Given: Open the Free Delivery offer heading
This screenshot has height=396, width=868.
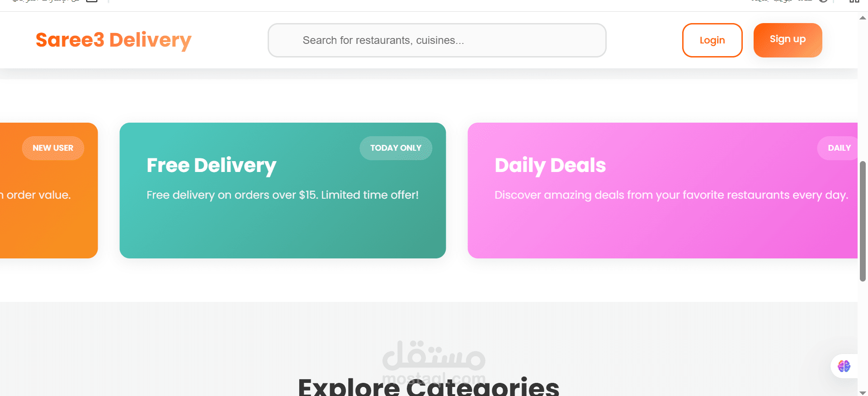Looking at the screenshot, I should click(x=211, y=166).
